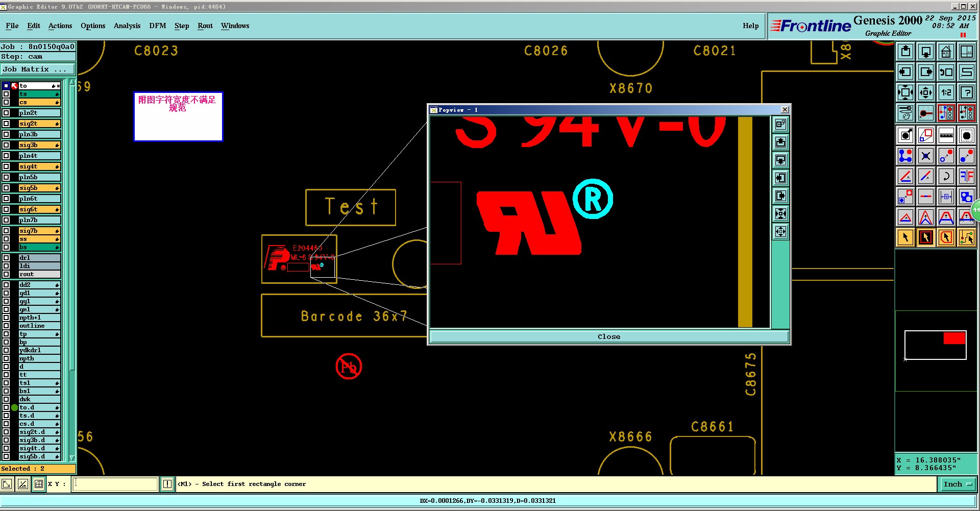980x511 pixels.
Task: Open the Job Matrix ... button
Action: coord(38,69)
